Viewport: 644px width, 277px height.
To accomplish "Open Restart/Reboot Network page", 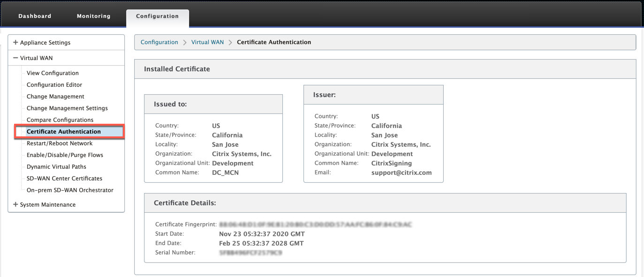I will click(x=60, y=143).
